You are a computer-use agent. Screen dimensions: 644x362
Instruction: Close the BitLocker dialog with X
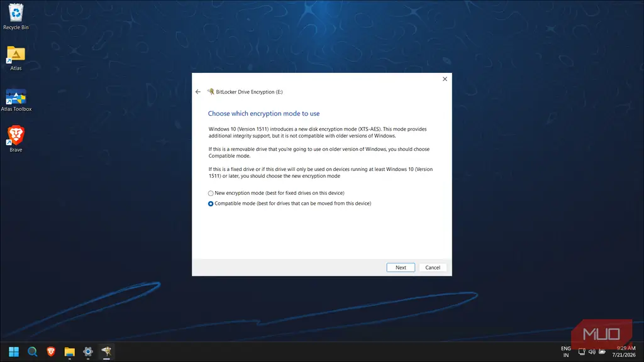[445, 79]
